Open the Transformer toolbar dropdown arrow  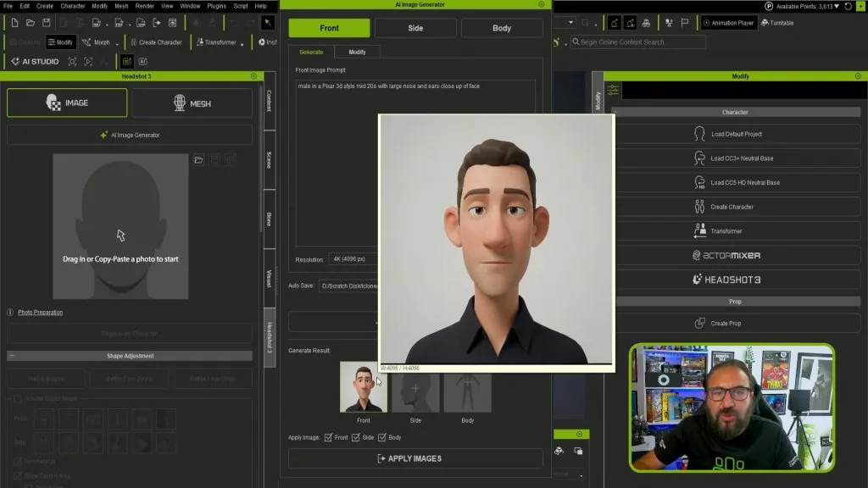[x=242, y=44]
